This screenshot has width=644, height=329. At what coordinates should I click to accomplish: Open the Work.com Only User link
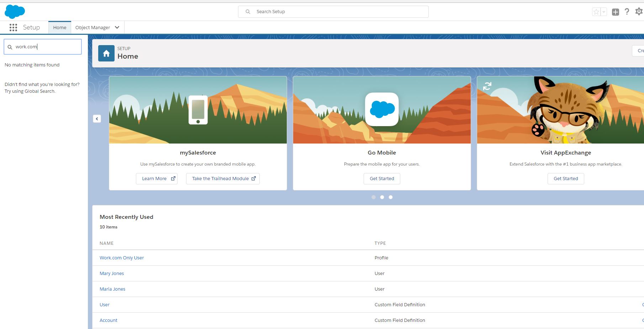click(x=122, y=258)
